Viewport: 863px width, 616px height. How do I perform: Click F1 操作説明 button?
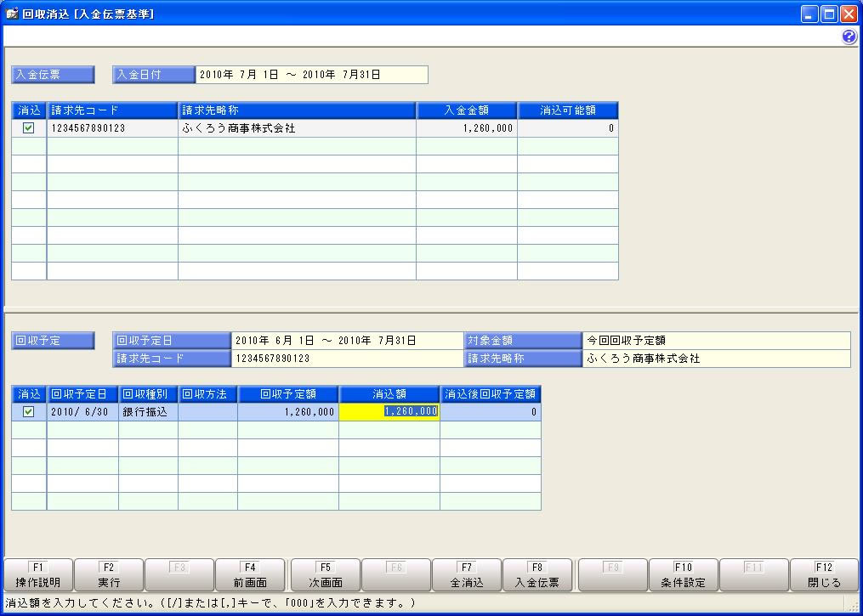pos(38,575)
